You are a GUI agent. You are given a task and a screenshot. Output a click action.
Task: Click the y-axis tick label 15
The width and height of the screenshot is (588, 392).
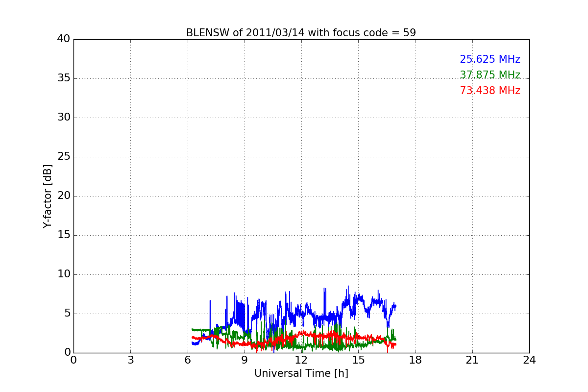click(x=64, y=235)
